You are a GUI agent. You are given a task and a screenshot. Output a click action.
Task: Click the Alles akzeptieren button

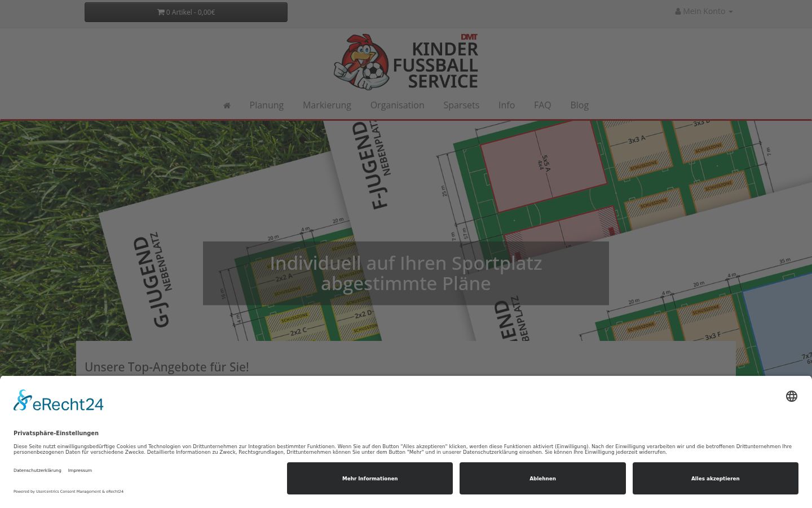716,479
